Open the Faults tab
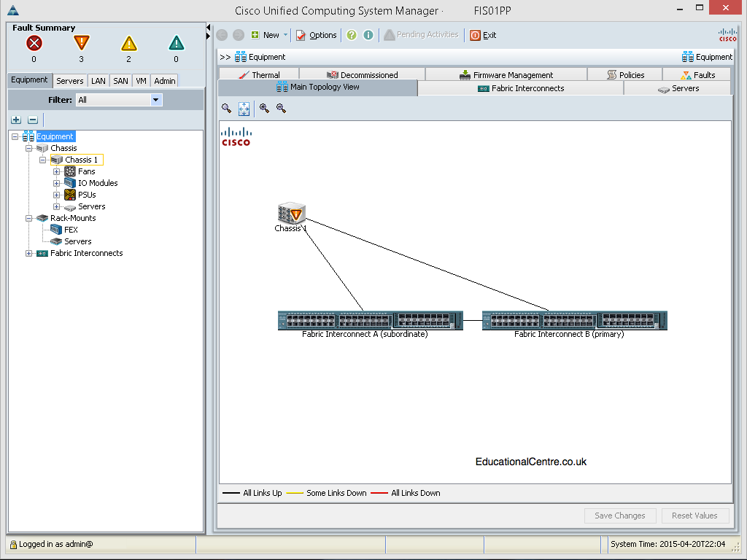Viewport: 747px width, 560px height. click(x=697, y=75)
